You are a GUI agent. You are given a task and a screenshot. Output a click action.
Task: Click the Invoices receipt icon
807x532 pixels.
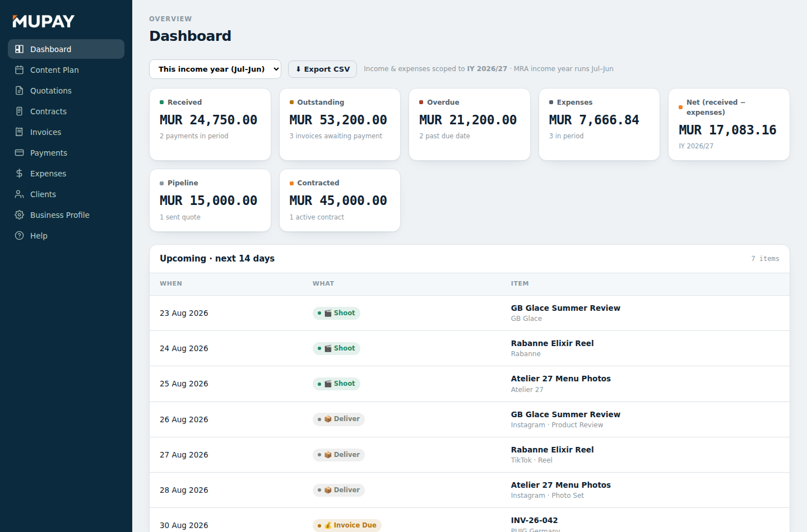point(19,132)
